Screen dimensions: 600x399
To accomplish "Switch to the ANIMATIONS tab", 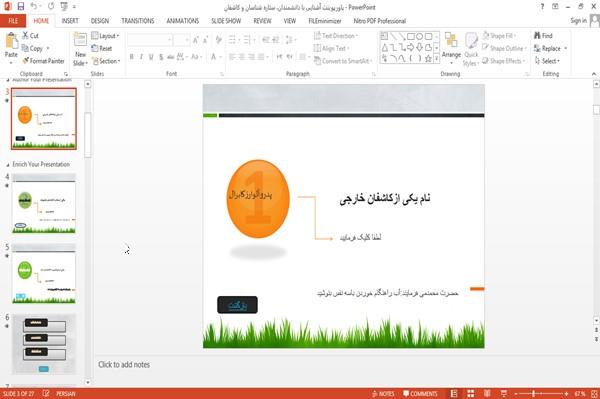I will click(x=183, y=21).
